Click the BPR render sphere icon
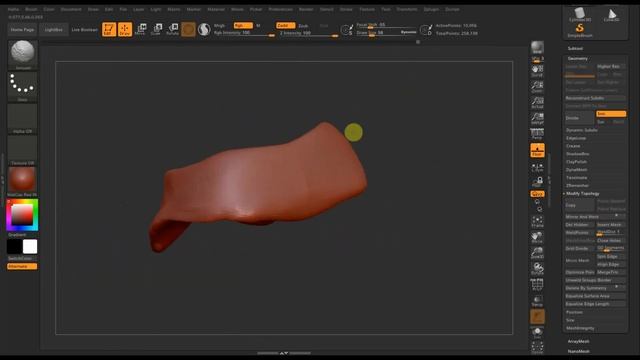The image size is (640, 360). [537, 47]
